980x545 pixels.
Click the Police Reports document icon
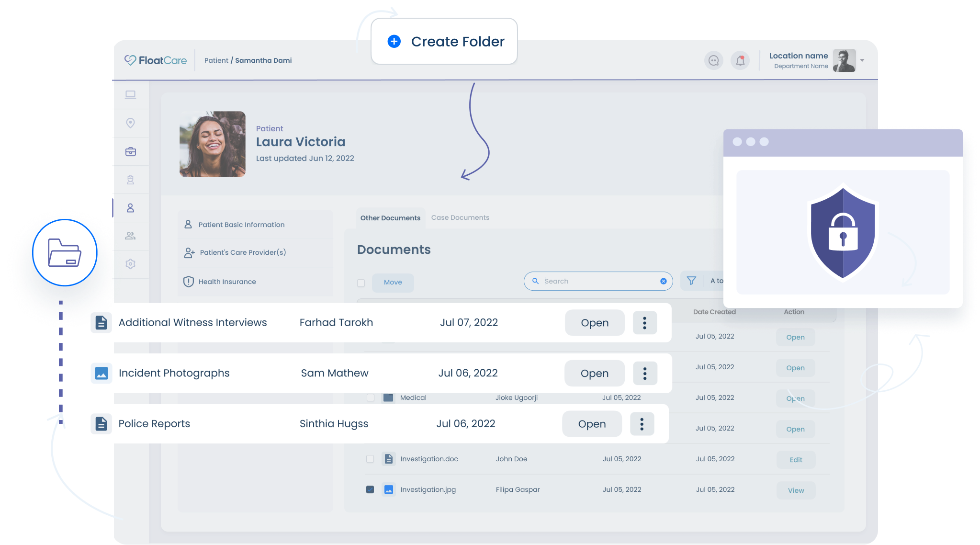(101, 424)
